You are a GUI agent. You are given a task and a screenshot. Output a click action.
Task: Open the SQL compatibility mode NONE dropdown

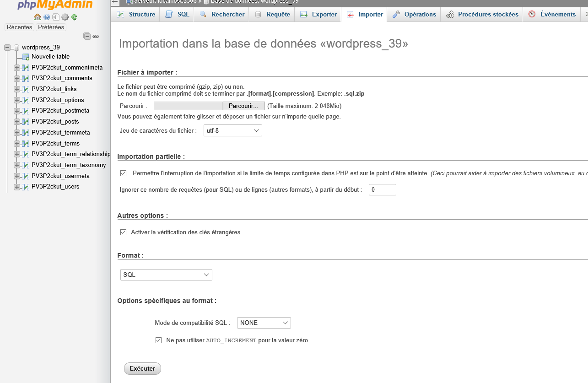click(264, 323)
